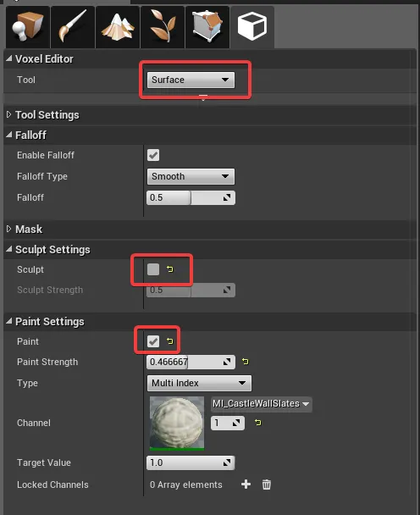The height and width of the screenshot is (515, 420).
Task: Select the Voxel cube mode tab
Action: point(252,27)
